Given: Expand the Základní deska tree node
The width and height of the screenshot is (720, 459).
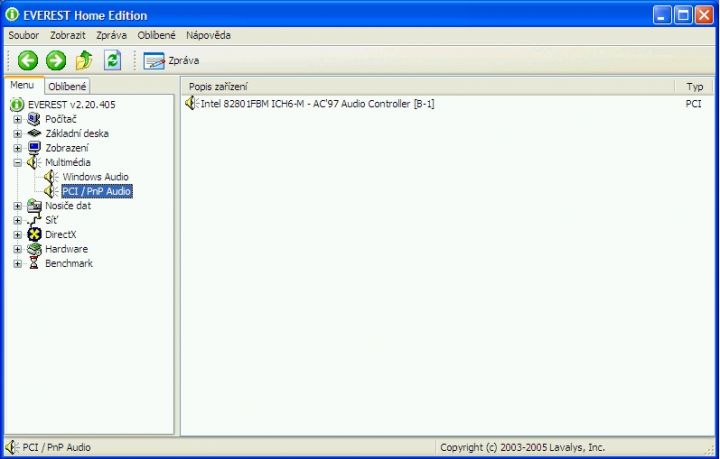Looking at the screenshot, I should click(x=17, y=134).
